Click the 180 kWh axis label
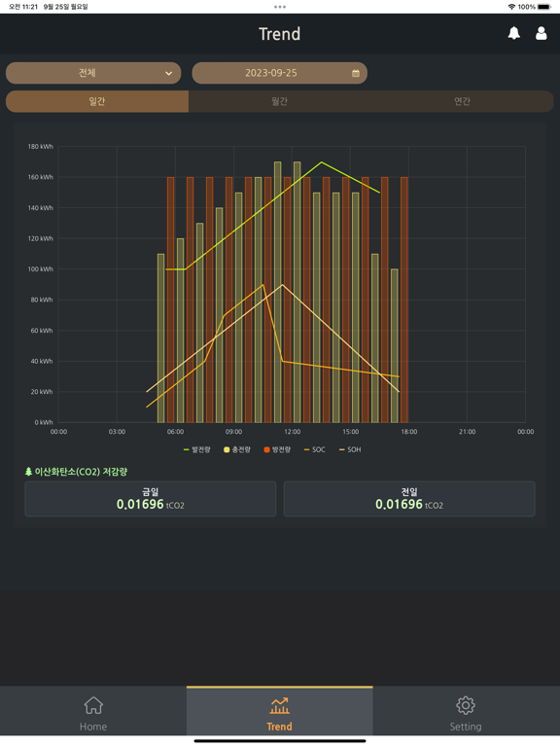Screen dimensions: 560x747 tap(41, 146)
